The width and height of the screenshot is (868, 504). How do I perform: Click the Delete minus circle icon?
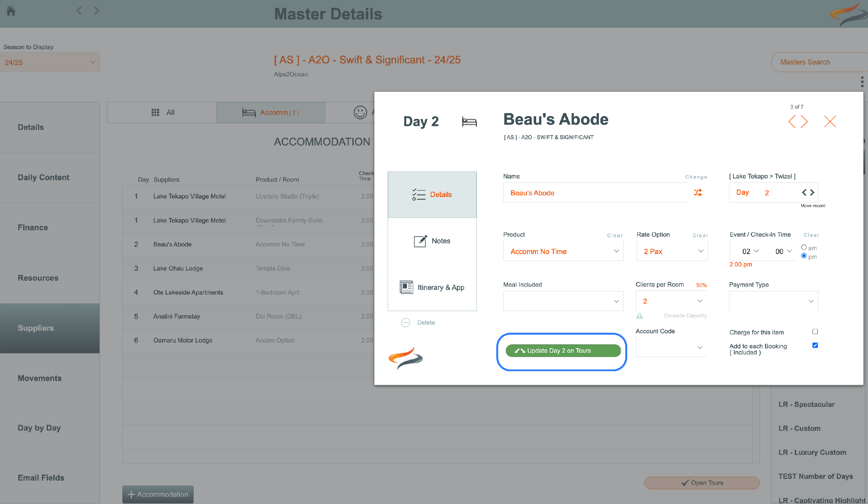coord(405,322)
